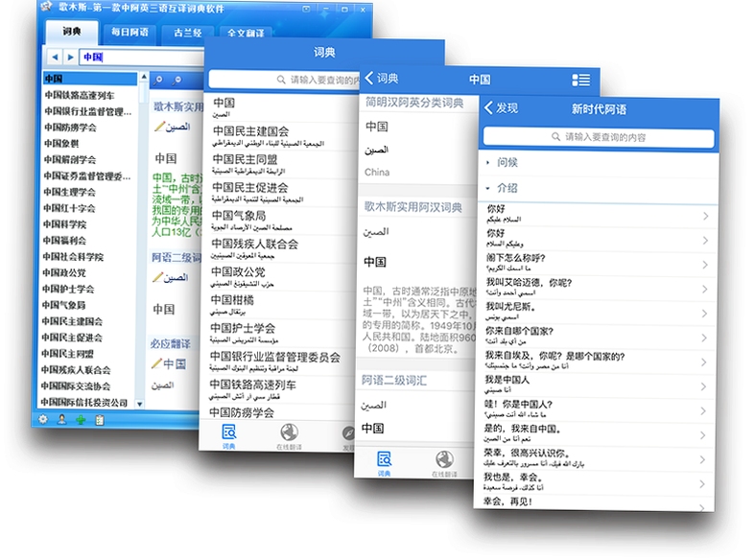Tap 阿语二级词汇 section header in second phone
Image resolution: width=754 pixels, height=560 pixels.
click(394, 381)
